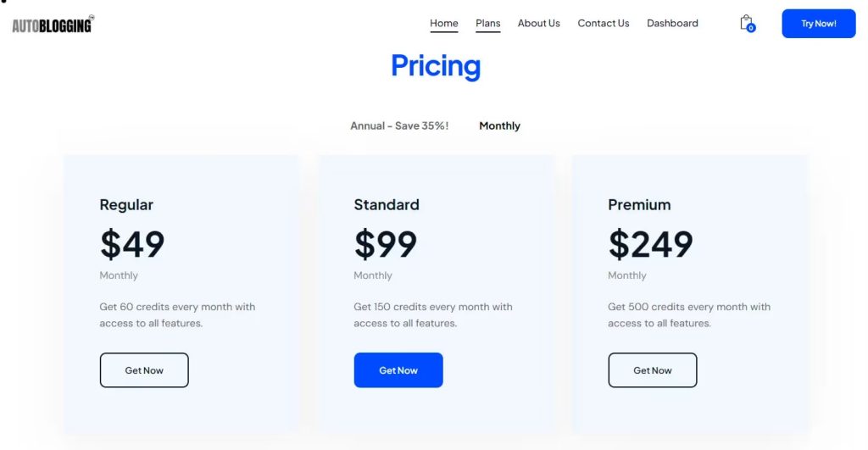The width and height of the screenshot is (868, 450).
Task: Go to the Dashboard page
Action: pyautogui.click(x=672, y=24)
